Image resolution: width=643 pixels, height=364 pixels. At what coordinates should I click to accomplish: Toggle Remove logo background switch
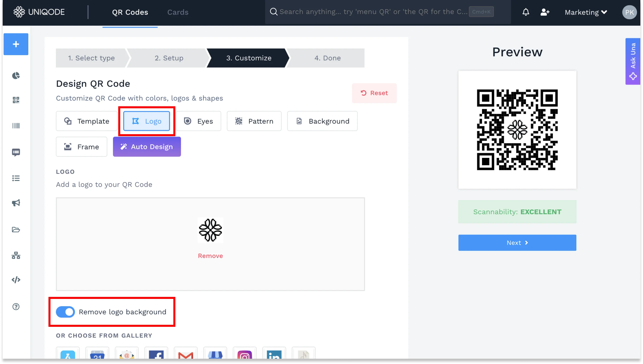pos(66,312)
